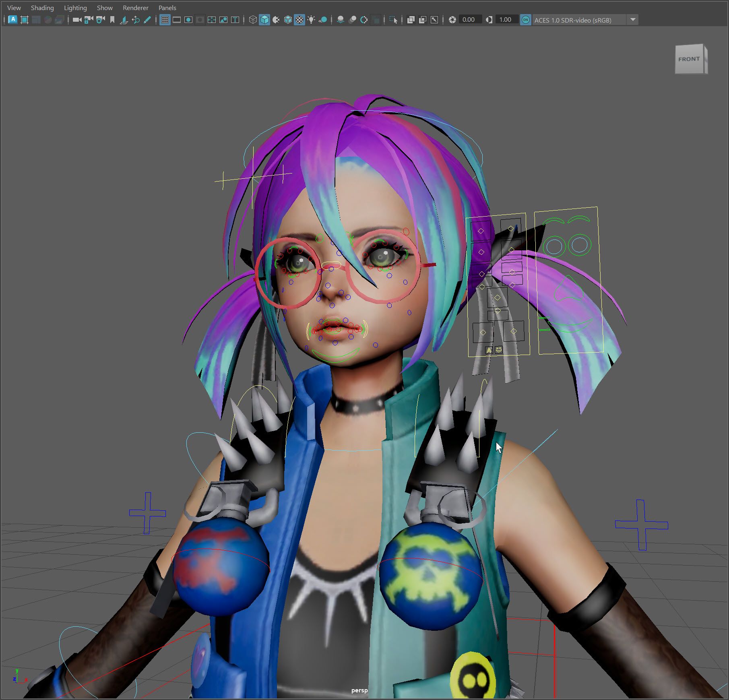Toggle the Shadows icon
The height and width of the screenshot is (700, 729).
point(323,20)
